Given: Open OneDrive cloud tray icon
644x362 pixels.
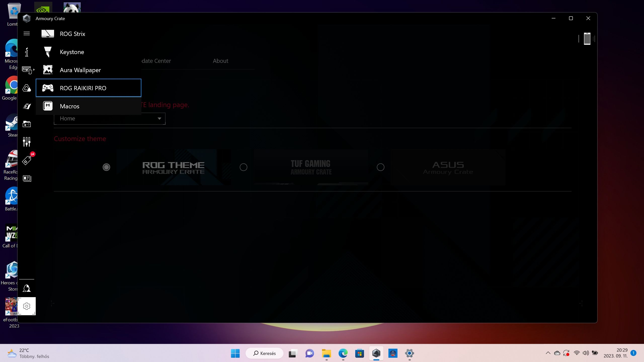Looking at the screenshot, I should point(557,353).
